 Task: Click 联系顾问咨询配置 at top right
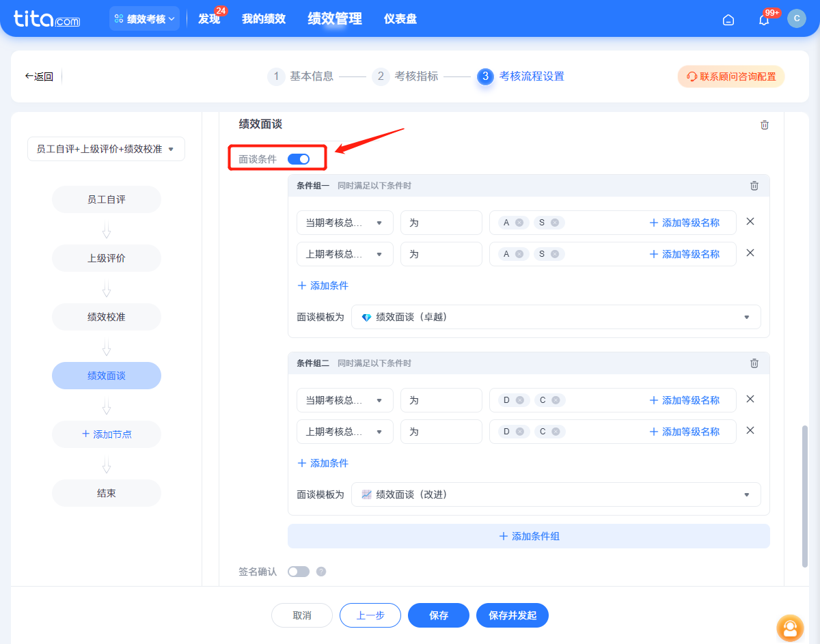(x=730, y=76)
